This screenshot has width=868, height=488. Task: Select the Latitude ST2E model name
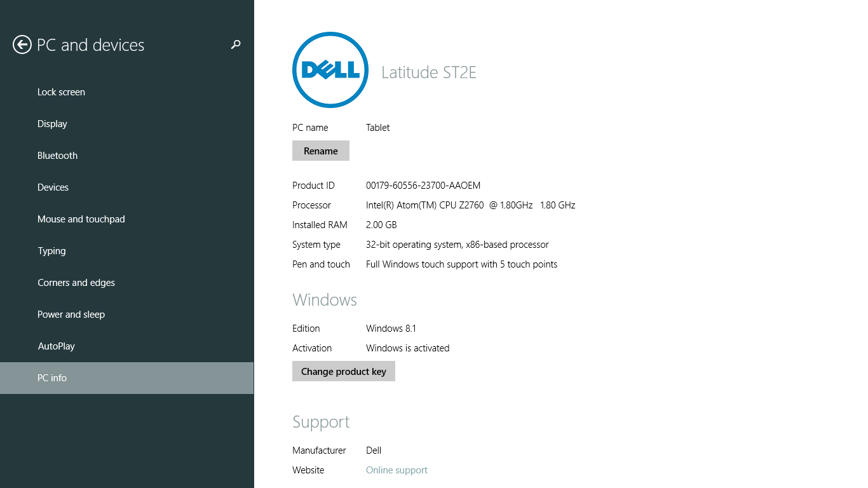coord(428,72)
